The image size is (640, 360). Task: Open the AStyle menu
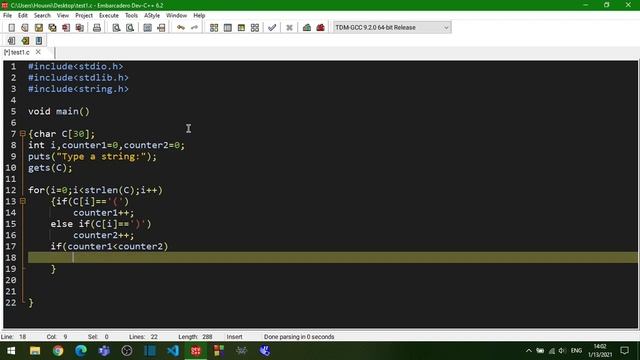coord(152,16)
